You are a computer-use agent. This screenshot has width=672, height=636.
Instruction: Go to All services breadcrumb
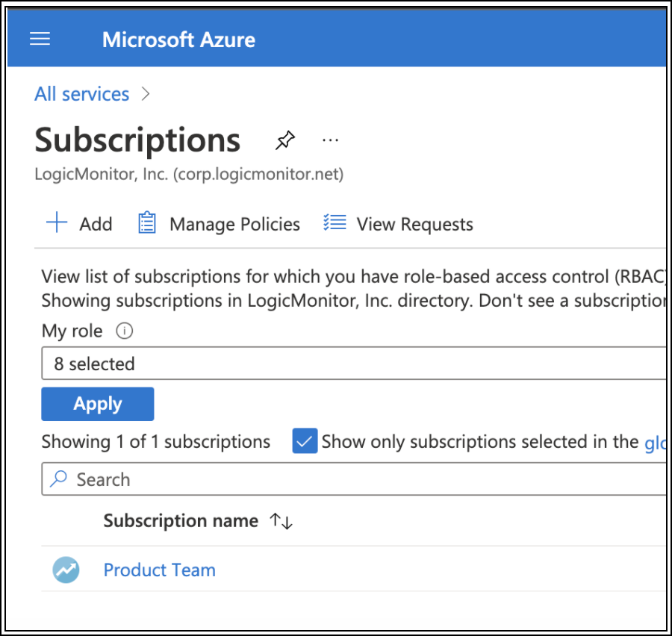pyautogui.click(x=82, y=94)
